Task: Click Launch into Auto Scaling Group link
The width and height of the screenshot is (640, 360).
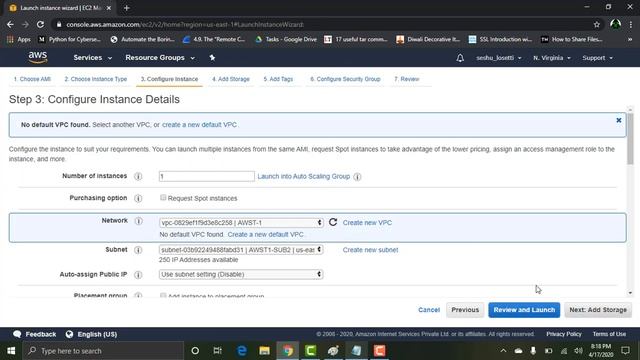Action: tap(304, 176)
